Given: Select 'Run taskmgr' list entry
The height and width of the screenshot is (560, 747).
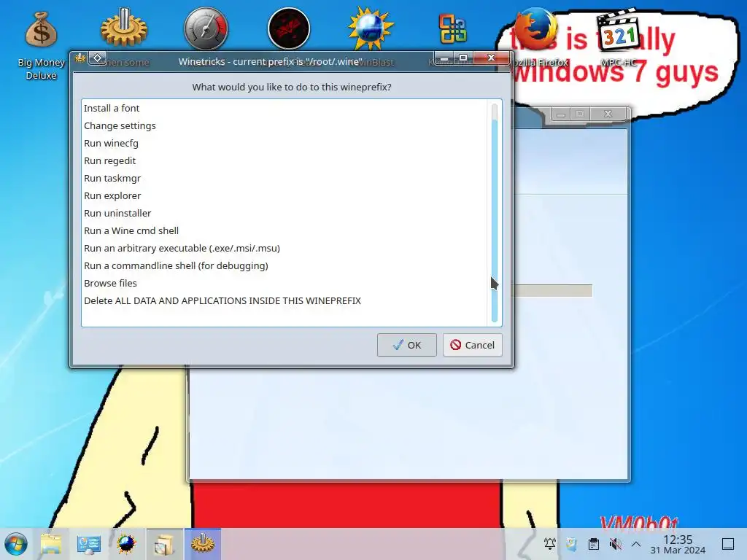Looking at the screenshot, I should point(284,178).
